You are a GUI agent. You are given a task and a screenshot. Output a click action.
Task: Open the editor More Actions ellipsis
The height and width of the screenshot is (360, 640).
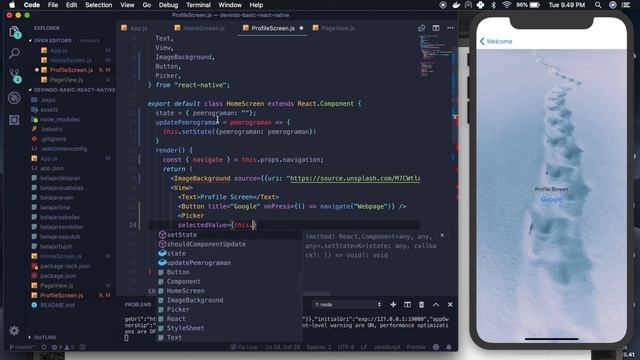coord(450,28)
